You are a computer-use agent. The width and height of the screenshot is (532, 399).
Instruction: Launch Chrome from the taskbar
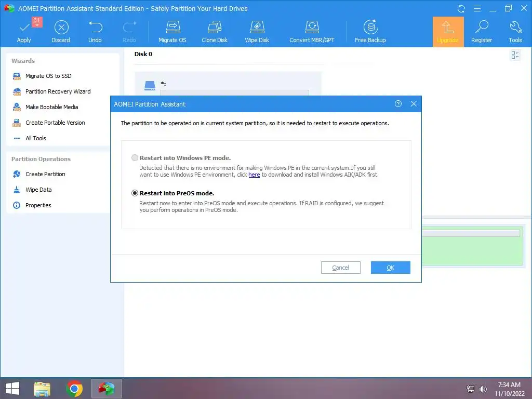tap(74, 389)
